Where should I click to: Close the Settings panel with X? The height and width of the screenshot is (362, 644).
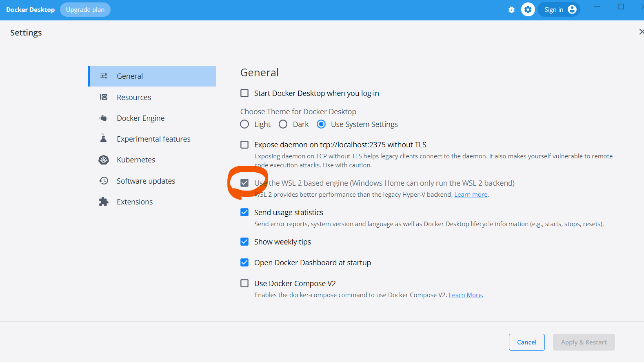(641, 32)
